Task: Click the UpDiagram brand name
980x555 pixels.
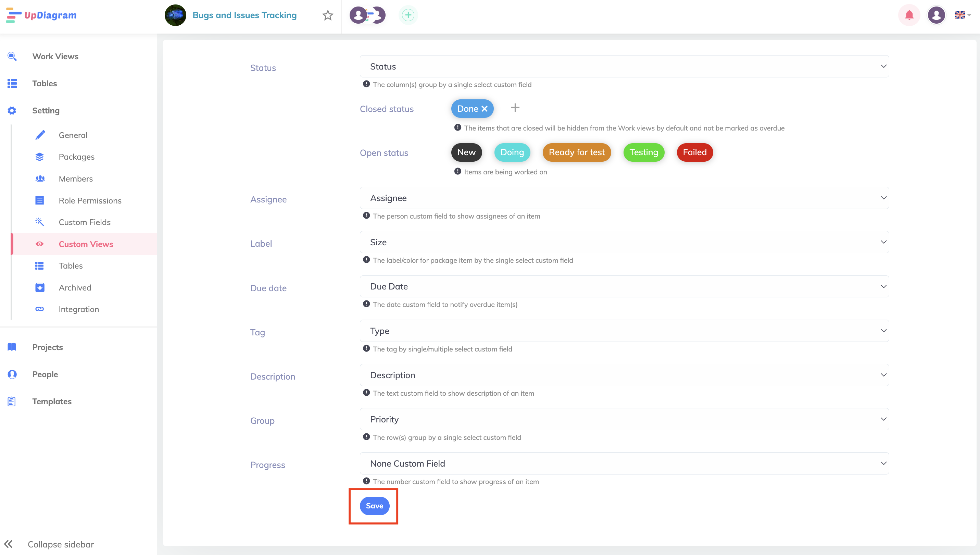Action: pyautogui.click(x=50, y=15)
